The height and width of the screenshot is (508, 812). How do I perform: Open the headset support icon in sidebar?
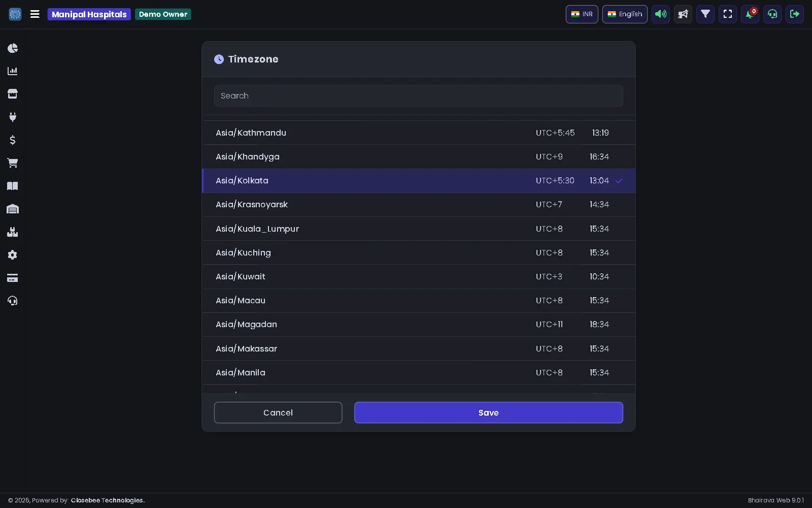coord(13,301)
